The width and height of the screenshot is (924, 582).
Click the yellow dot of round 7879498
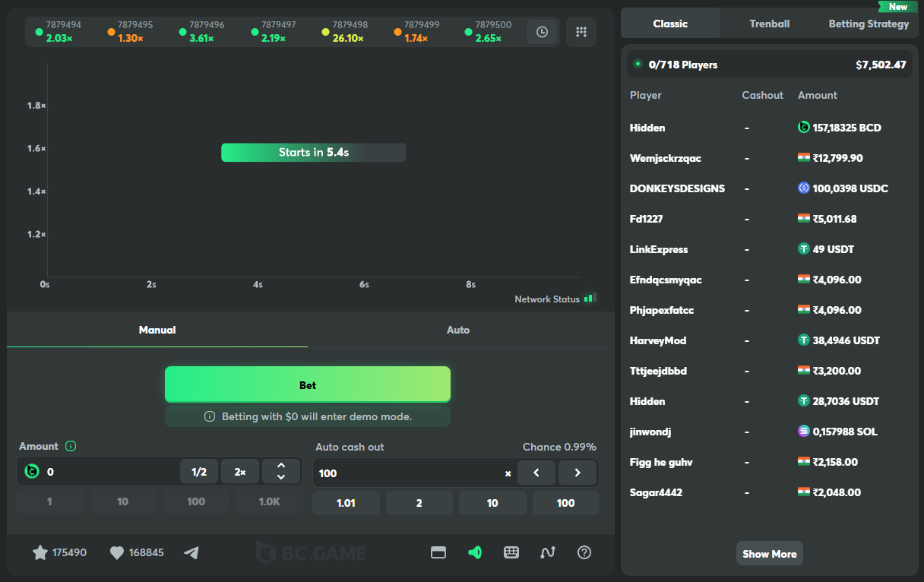(326, 32)
